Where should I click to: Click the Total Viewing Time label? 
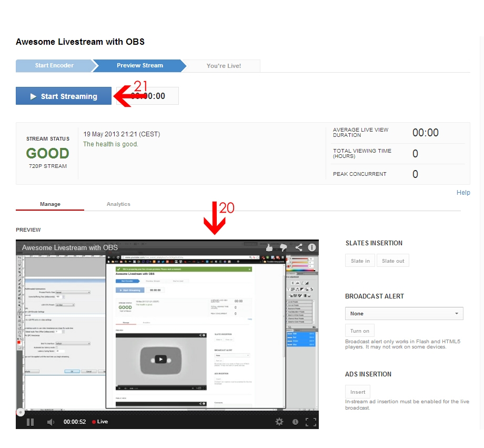point(362,153)
